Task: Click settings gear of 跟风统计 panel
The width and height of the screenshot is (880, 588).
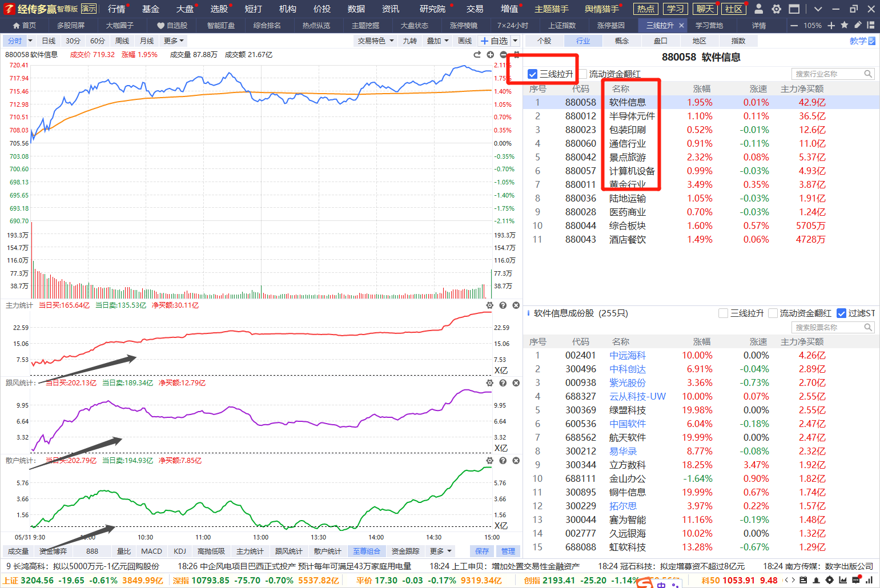Action: [489, 383]
